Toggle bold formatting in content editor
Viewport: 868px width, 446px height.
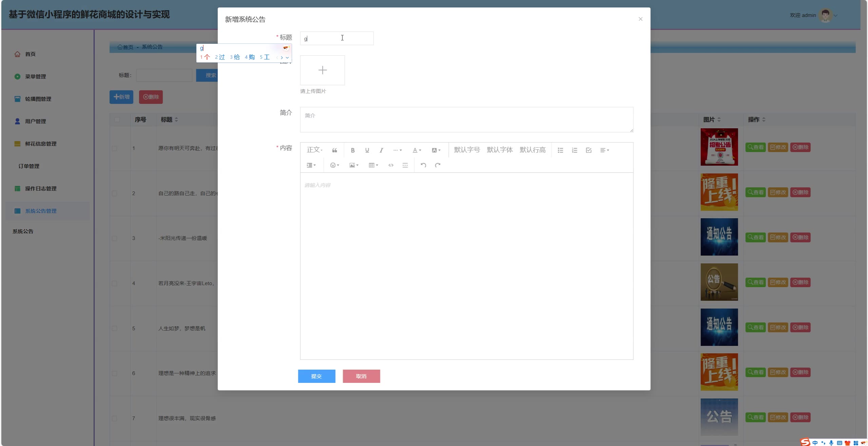click(353, 150)
